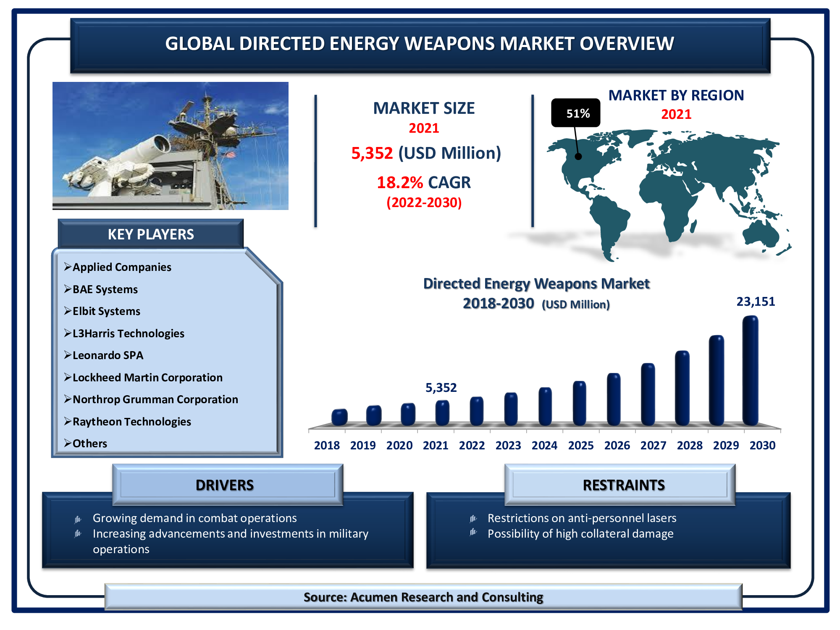Click the 2018 bar in the chart
Screen dimensions: 840x630
tap(339, 417)
